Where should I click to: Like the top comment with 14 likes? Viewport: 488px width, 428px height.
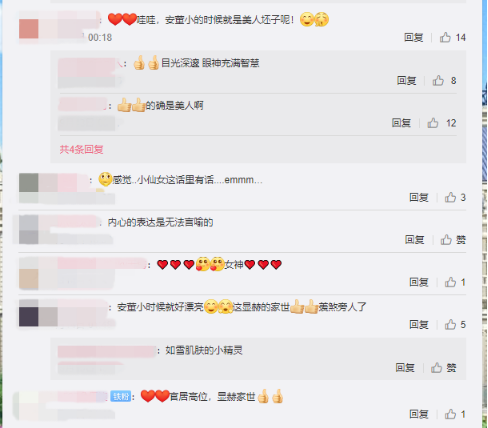coord(445,37)
